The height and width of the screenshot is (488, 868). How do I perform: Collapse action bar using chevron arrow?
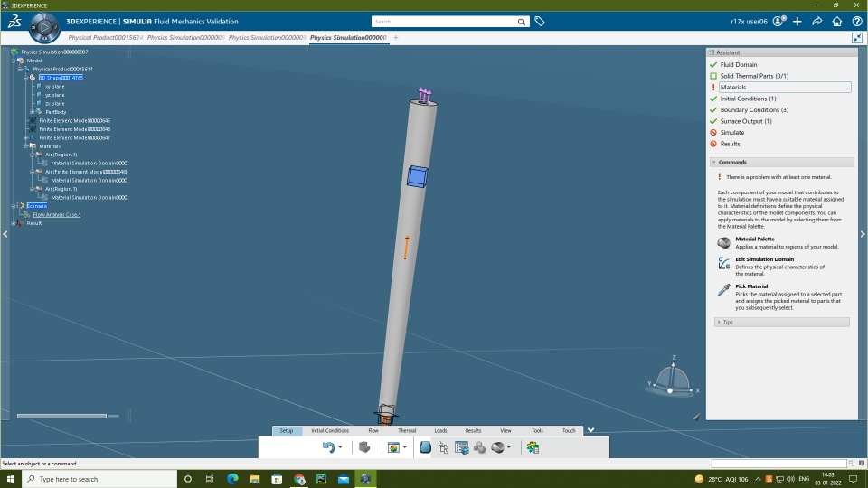click(x=590, y=430)
